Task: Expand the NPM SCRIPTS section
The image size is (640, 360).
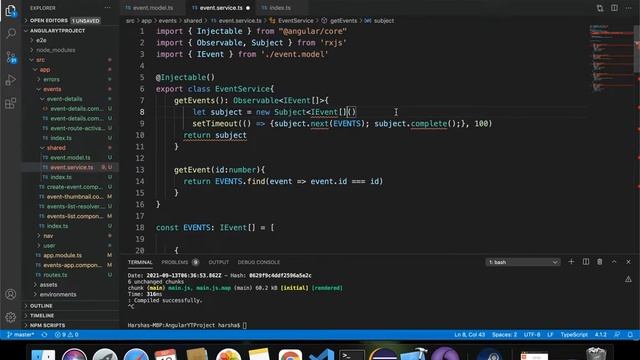Action: (x=47, y=325)
